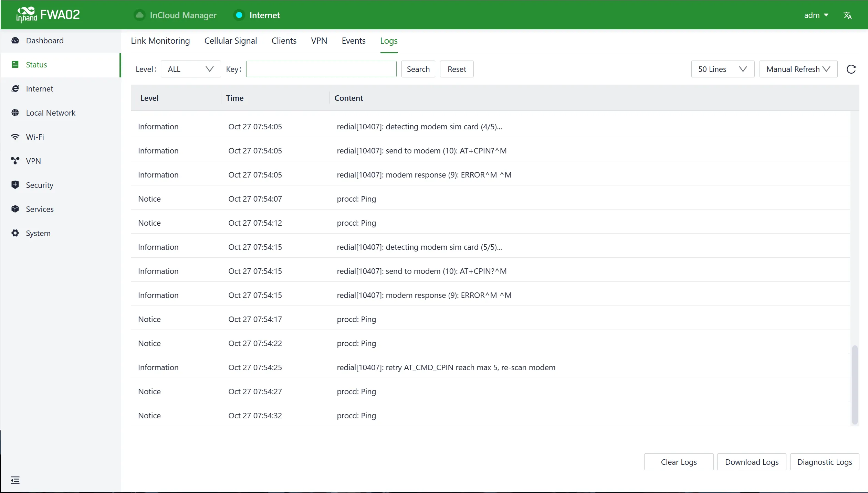Open the VPN tab in the top bar

coord(319,41)
